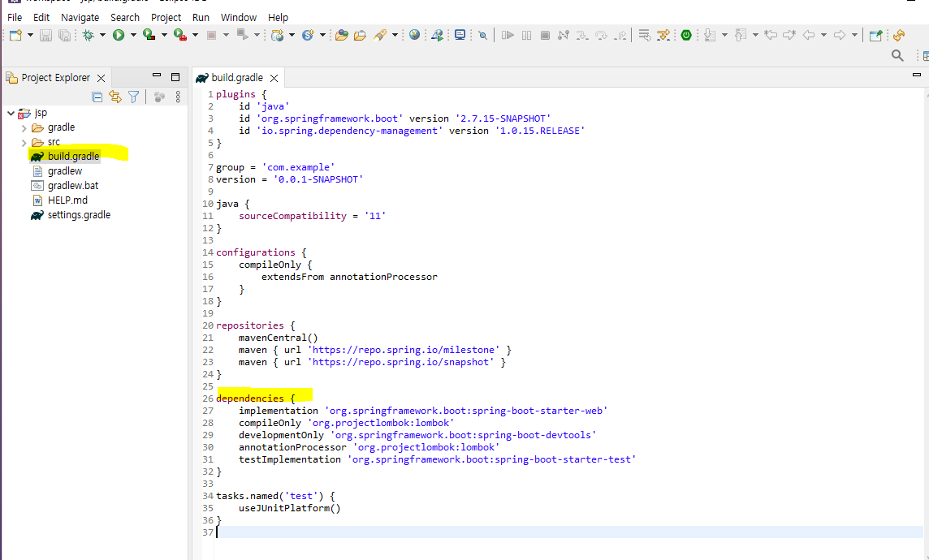
Task: Click the web browser globe icon
Action: point(415,36)
